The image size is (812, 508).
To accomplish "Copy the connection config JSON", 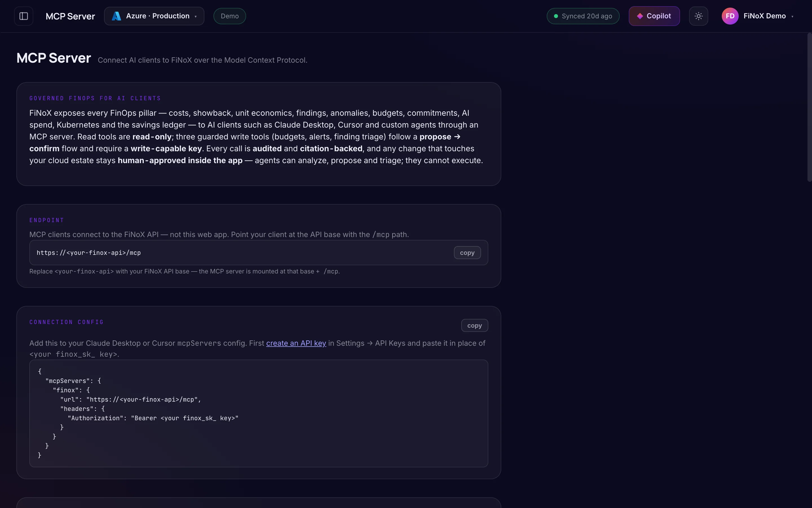I will pyautogui.click(x=475, y=326).
